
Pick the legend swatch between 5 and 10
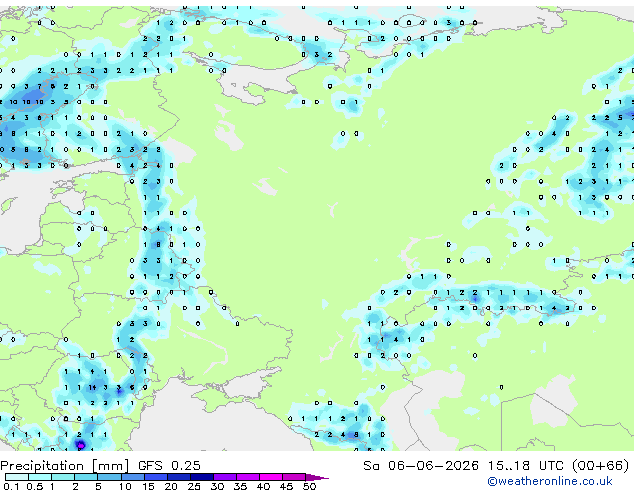point(109,477)
